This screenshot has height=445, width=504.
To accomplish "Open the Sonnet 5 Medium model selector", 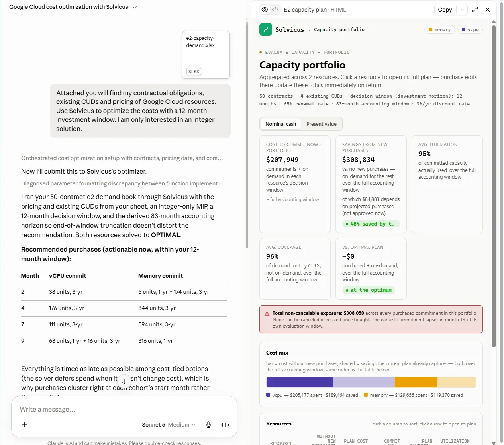I will (169, 425).
